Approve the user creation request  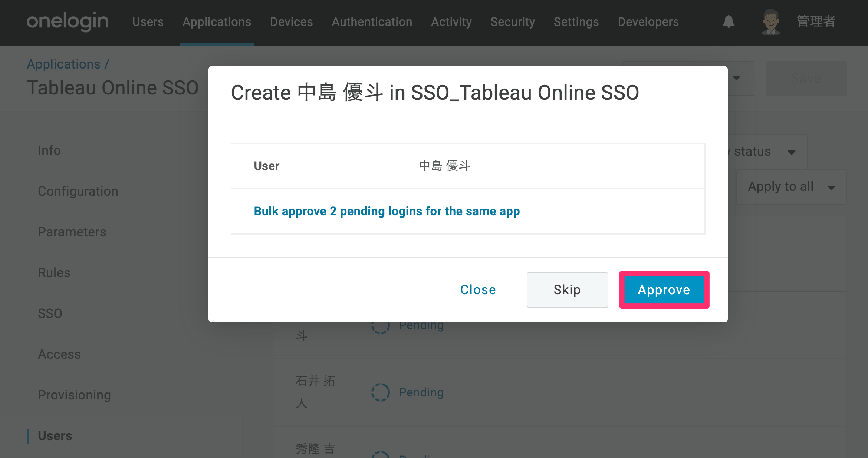click(664, 290)
